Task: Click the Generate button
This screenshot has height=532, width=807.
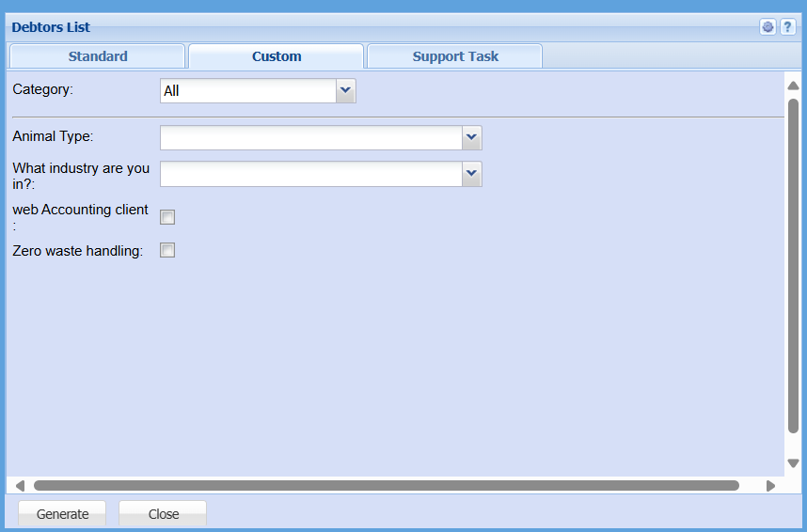Action: [62, 513]
